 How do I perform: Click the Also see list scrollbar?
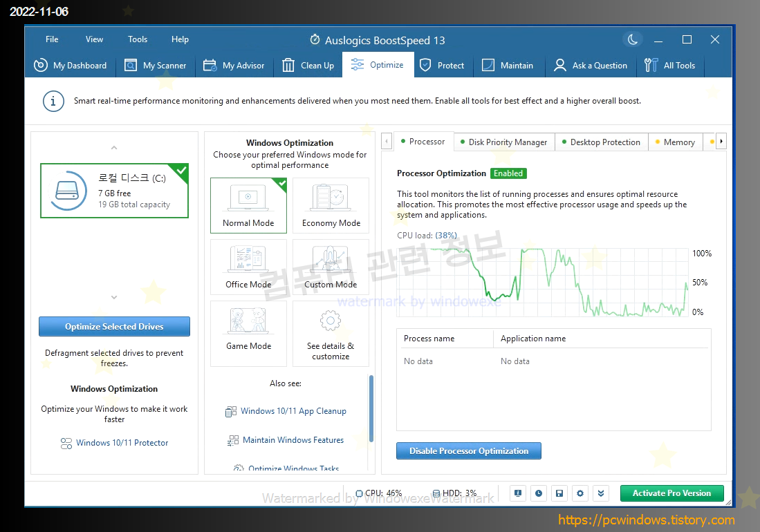[371, 408]
